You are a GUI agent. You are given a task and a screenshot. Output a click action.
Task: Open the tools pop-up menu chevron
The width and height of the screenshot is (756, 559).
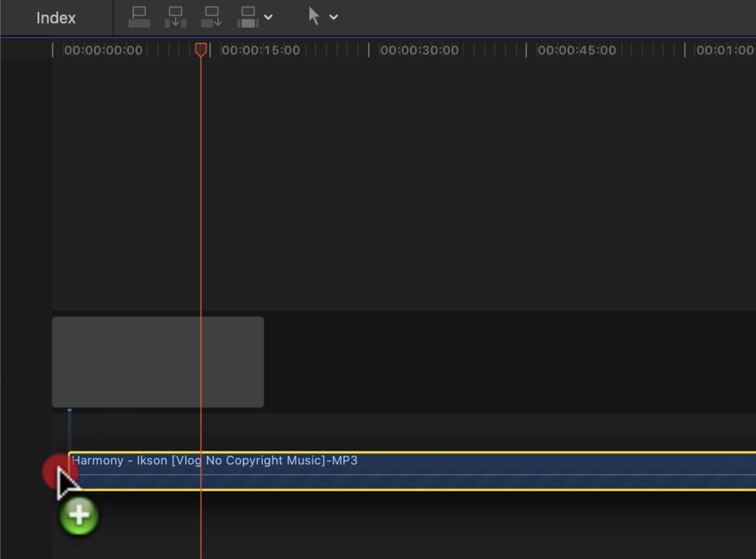(333, 17)
